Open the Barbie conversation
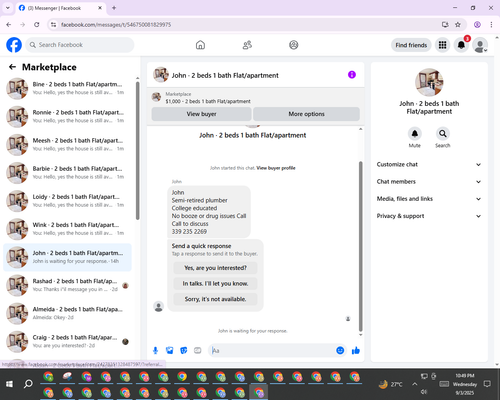The width and height of the screenshot is (500, 400). coord(68,173)
